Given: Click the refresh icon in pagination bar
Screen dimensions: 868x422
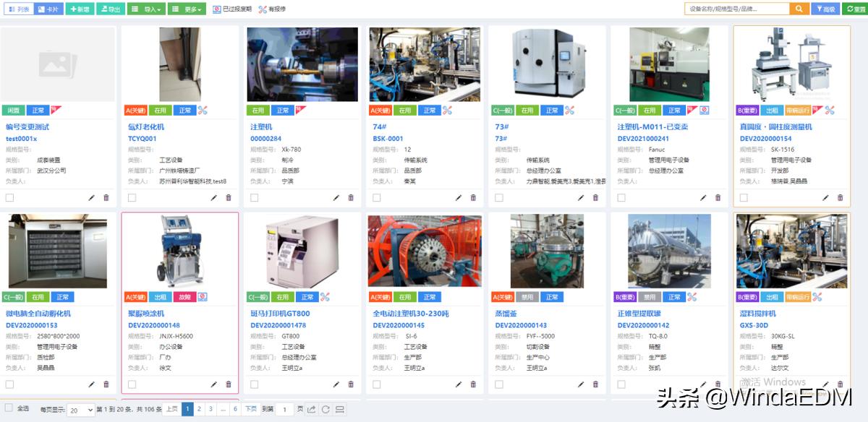Looking at the screenshot, I should click(325, 410).
